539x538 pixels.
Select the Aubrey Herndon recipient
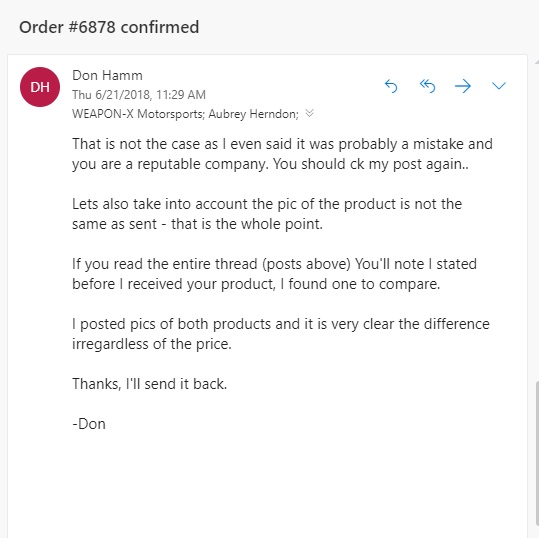(x=254, y=114)
